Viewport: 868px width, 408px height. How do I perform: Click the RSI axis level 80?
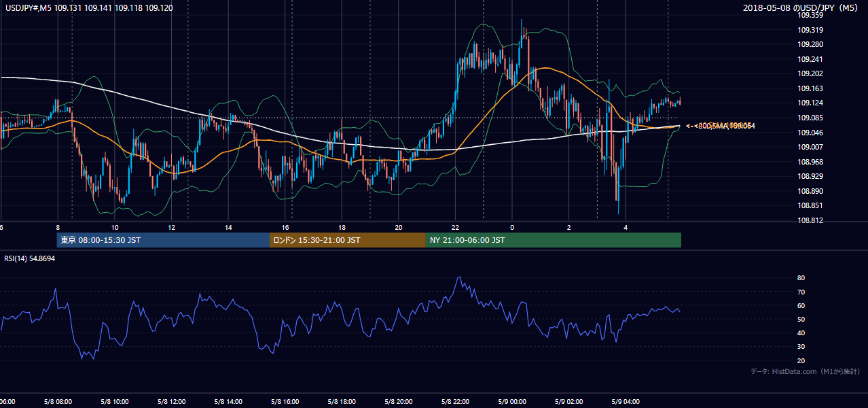click(x=801, y=278)
